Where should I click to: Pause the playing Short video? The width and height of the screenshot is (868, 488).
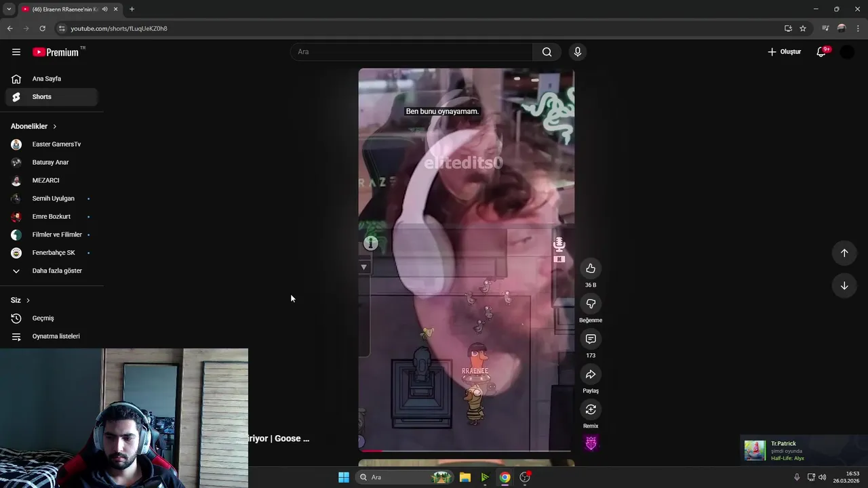tap(466, 260)
